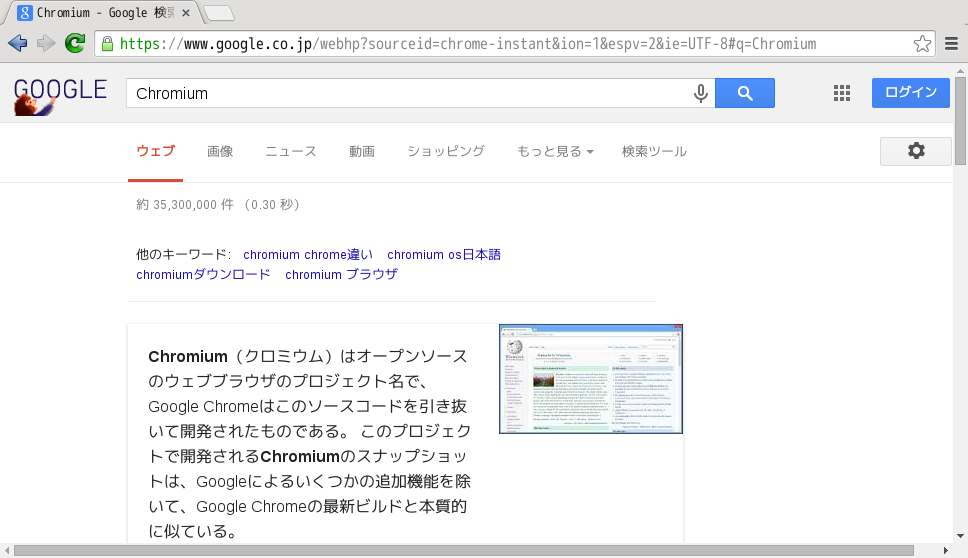Viewport: 968px width, 558px height.
Task: Click the blue magnifier search button
Action: tap(745, 93)
